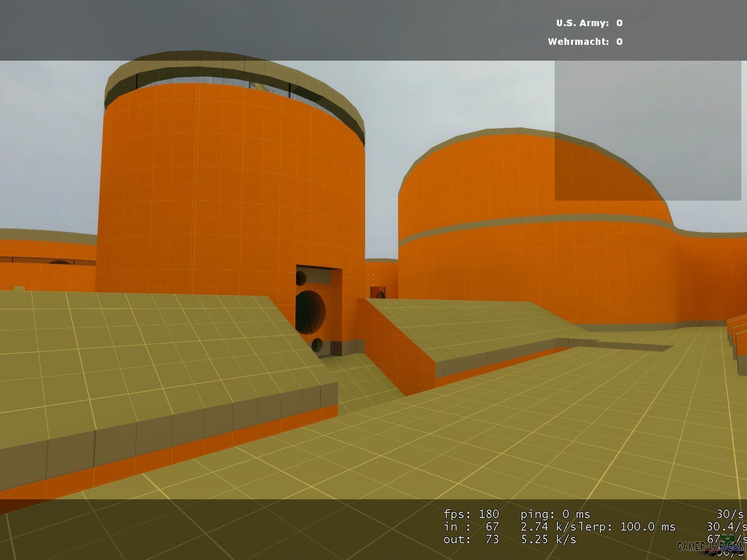Click the U.S. Army score value 0
747x560 pixels.
(619, 23)
